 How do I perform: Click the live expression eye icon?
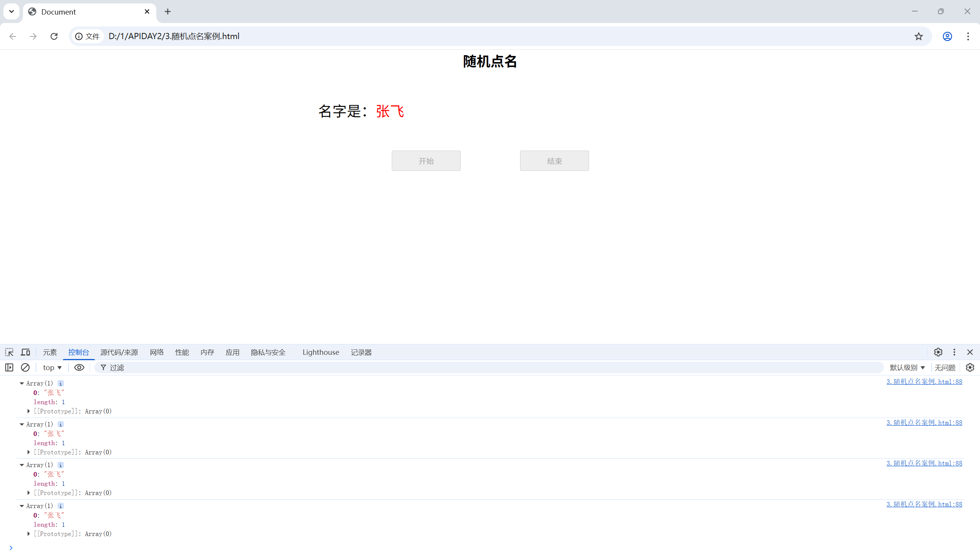point(79,367)
